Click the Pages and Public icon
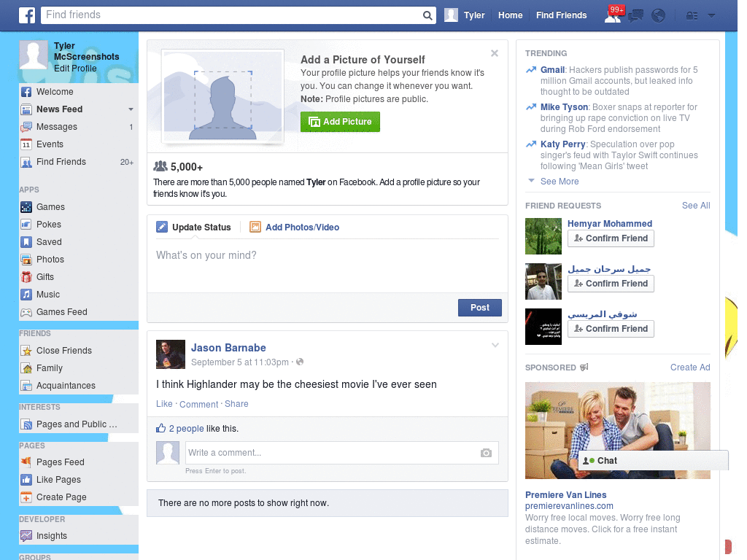 point(26,424)
